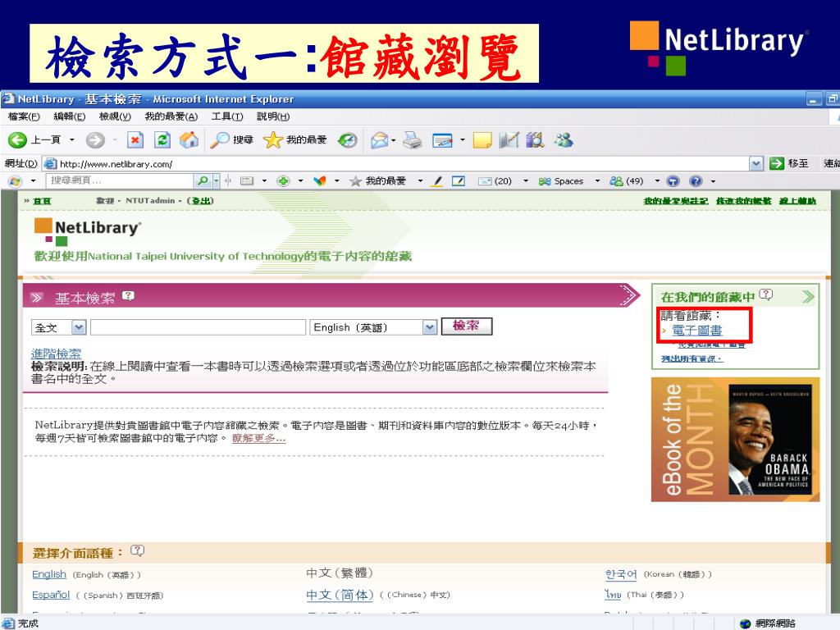This screenshot has width=840, height=630.
Task: Expand the Spaces dropdown arrow
Action: [597, 181]
